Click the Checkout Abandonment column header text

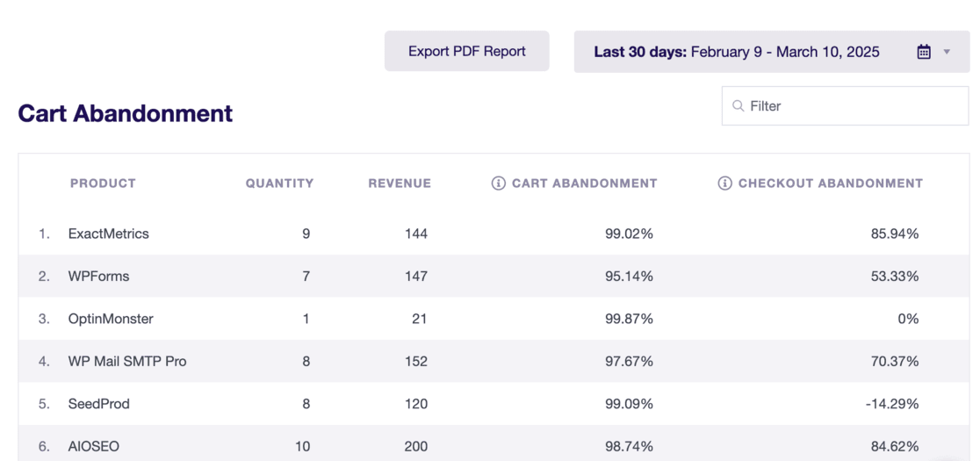coord(831,183)
